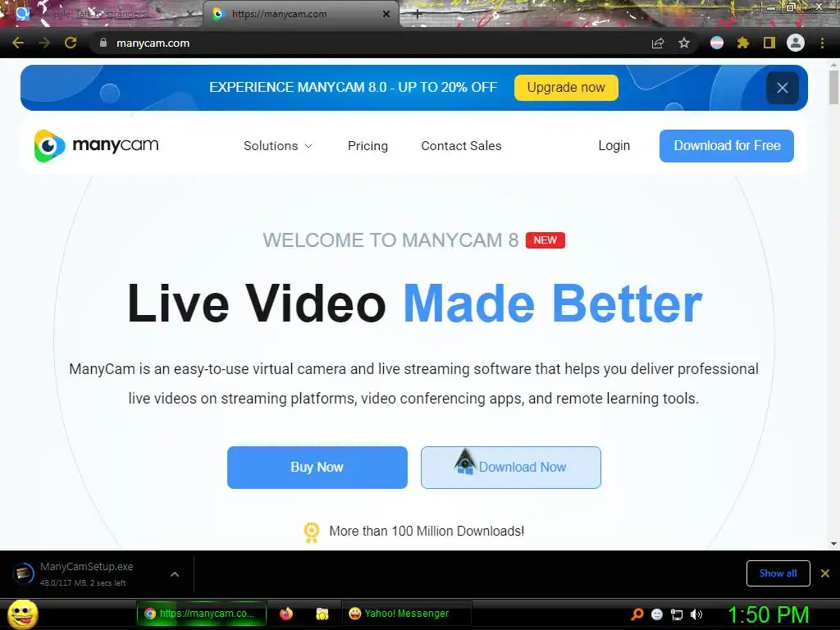Image resolution: width=840 pixels, height=630 pixels.
Task: Click the More than 100 Million Downloads text
Action: [427, 532]
